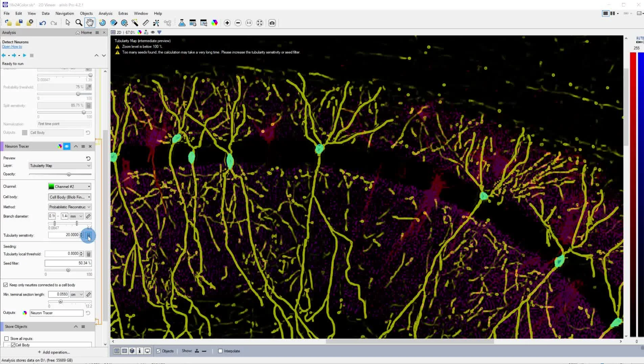The width and height of the screenshot is (644, 364).
Task: Stop the pipeline with the stop button
Action: (x=31, y=55)
